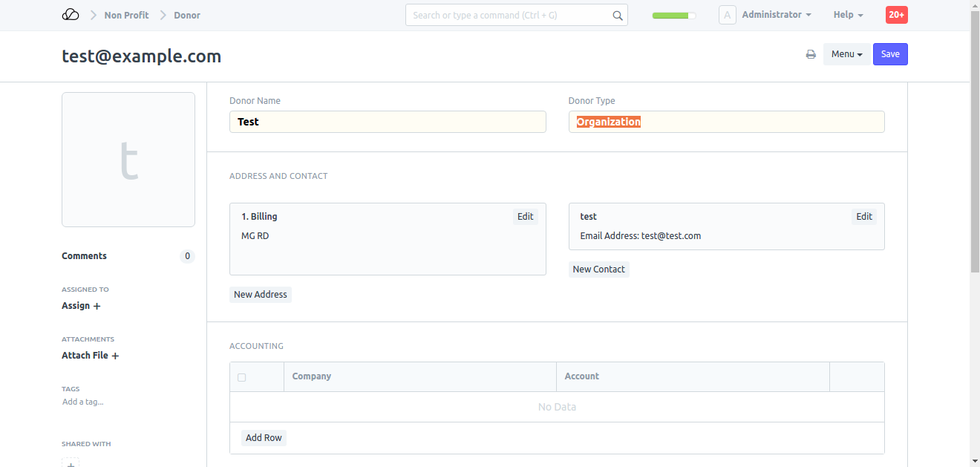980x467 pixels.
Task: Click the search magnifier icon
Action: coord(617,16)
